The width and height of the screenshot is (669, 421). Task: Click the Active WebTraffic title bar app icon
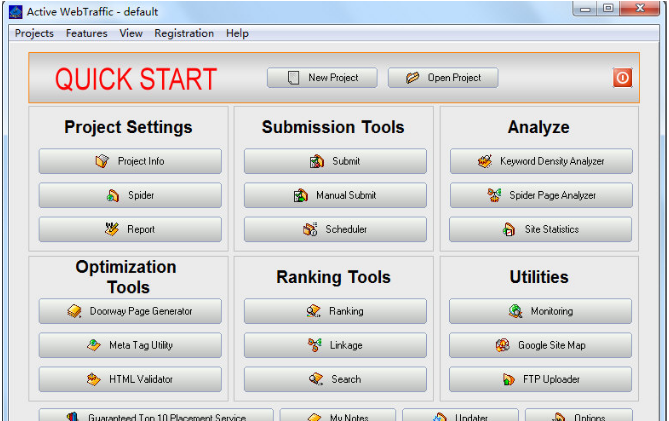[x=15, y=12]
